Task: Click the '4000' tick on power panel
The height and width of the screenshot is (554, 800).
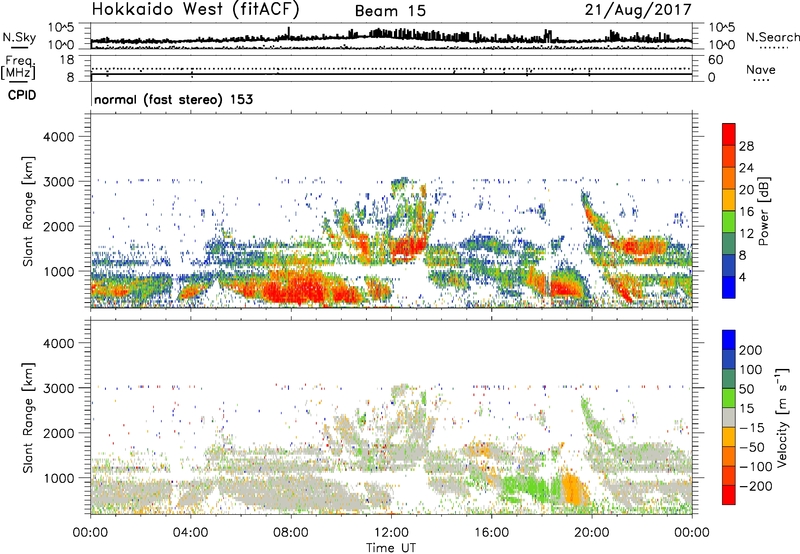Action: 58,137
